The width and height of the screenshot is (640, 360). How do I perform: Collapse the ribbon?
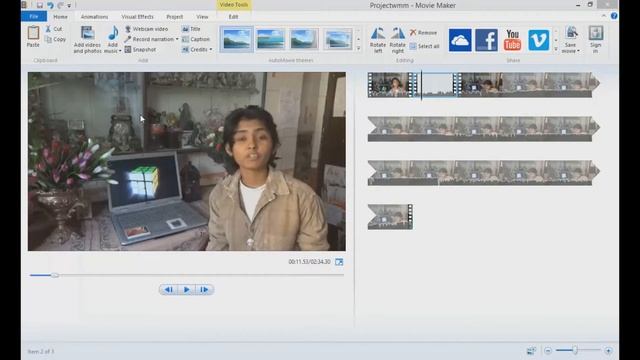(x=604, y=16)
